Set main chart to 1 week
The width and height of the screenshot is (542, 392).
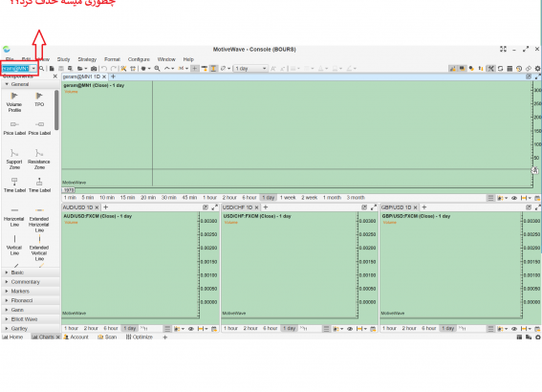point(288,198)
